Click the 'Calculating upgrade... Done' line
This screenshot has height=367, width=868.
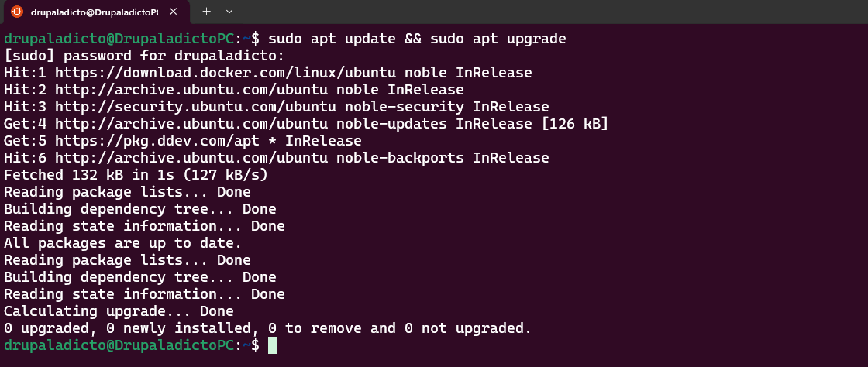(x=119, y=311)
